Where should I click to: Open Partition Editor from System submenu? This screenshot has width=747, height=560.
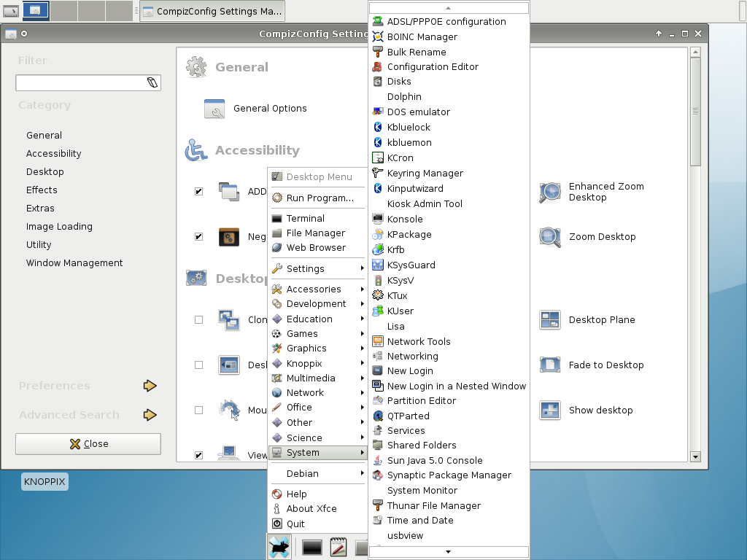pyautogui.click(x=449, y=401)
